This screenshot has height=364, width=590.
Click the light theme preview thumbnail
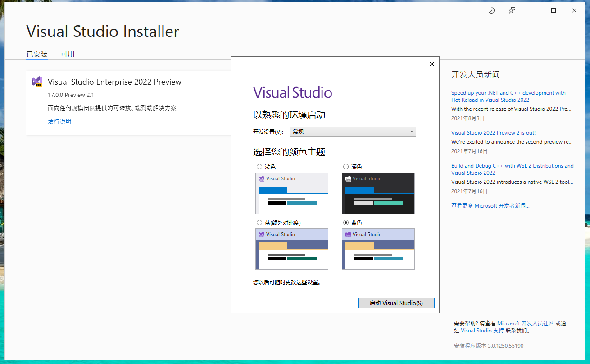point(292,193)
